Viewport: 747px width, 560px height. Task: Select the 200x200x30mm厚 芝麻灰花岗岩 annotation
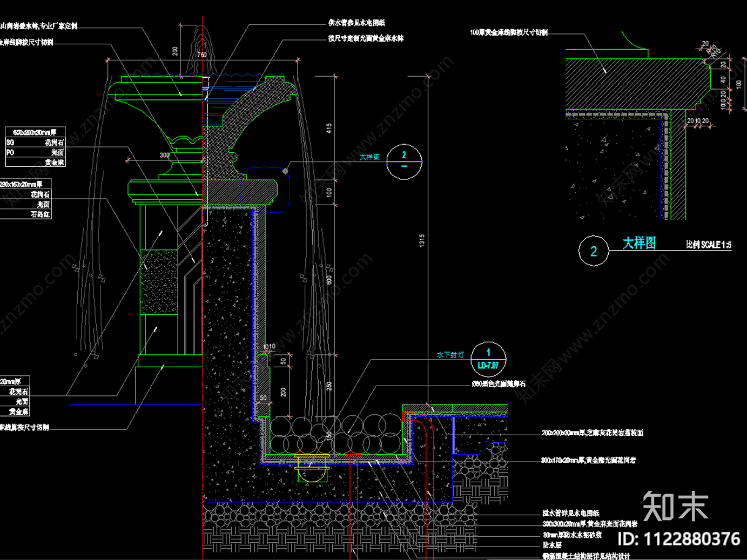pyautogui.click(x=593, y=433)
